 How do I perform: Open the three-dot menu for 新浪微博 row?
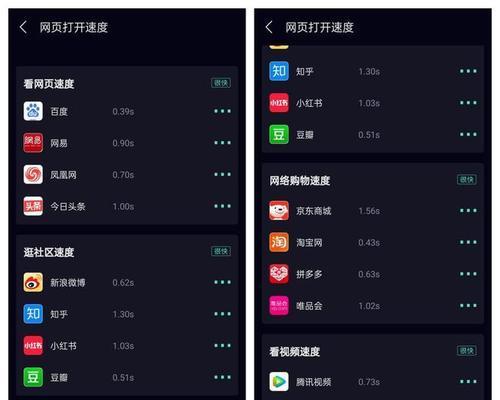(222, 282)
